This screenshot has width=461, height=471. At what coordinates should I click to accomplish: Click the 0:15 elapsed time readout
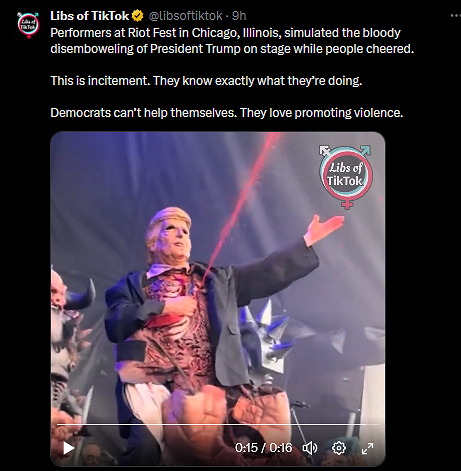pyautogui.click(x=246, y=448)
